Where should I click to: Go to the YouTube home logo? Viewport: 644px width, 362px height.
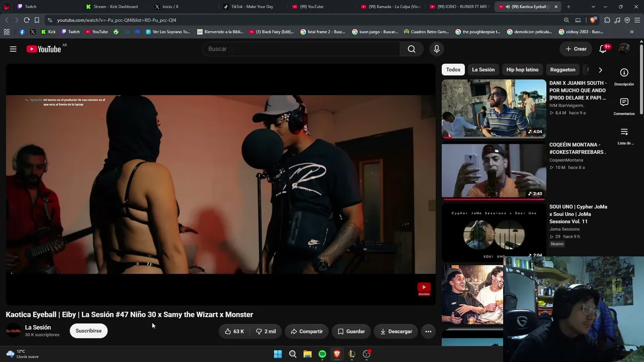tap(44, 49)
